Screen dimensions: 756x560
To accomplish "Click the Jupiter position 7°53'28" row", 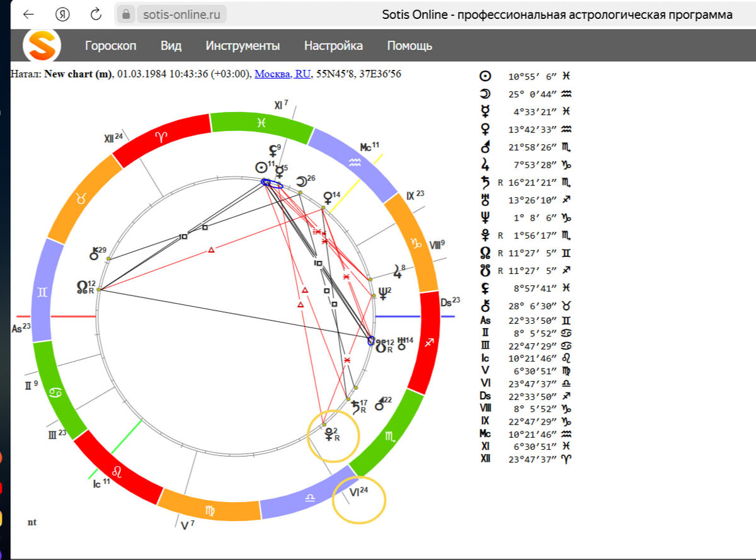I will point(525,164).
